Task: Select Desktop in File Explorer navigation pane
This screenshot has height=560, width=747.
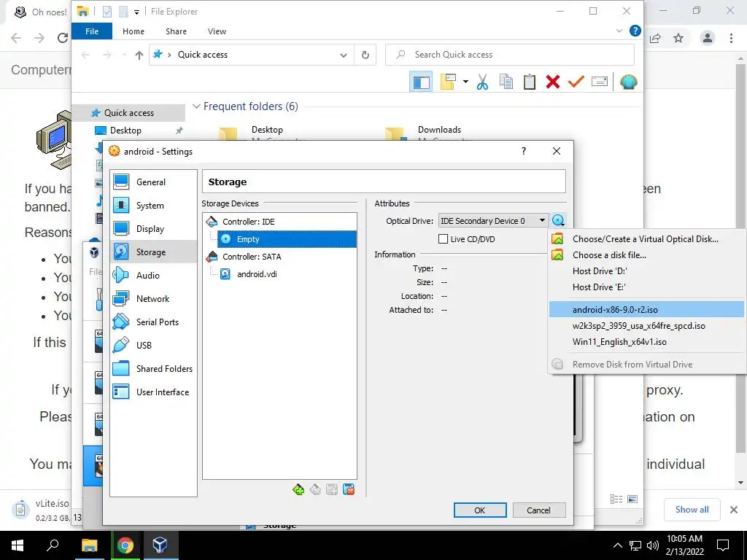Action: (x=125, y=131)
